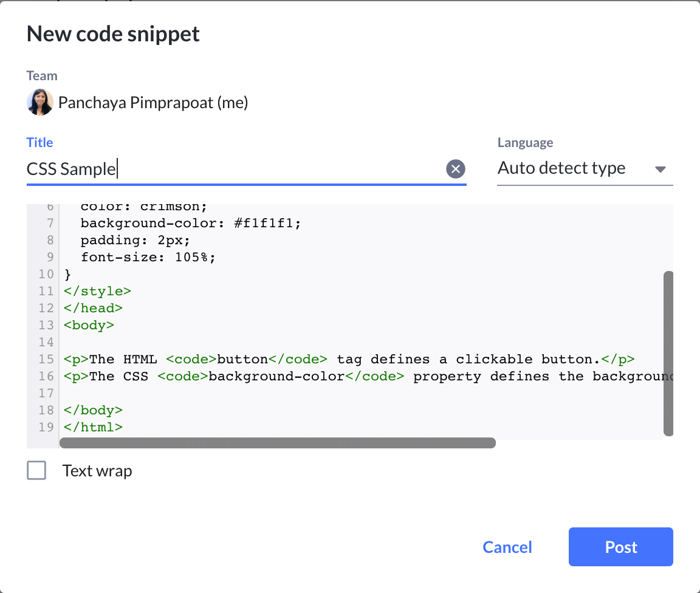Click line number 15 in the gutter
The width and height of the screenshot is (700, 593).
click(46, 359)
